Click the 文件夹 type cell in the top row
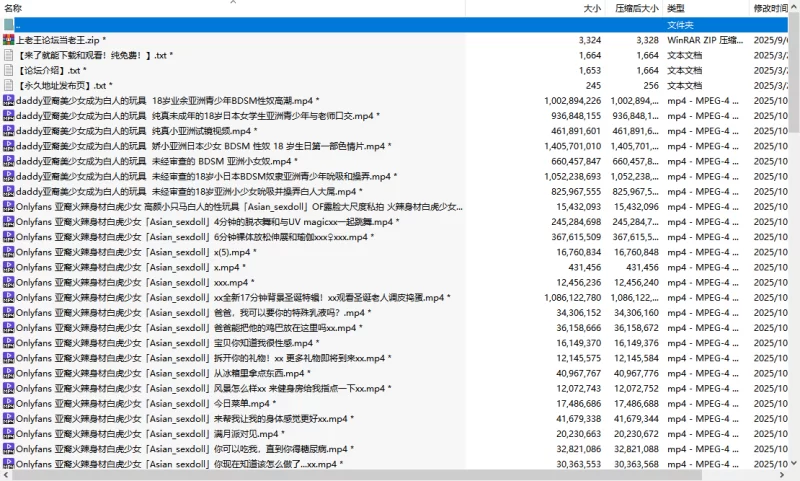 click(680, 25)
